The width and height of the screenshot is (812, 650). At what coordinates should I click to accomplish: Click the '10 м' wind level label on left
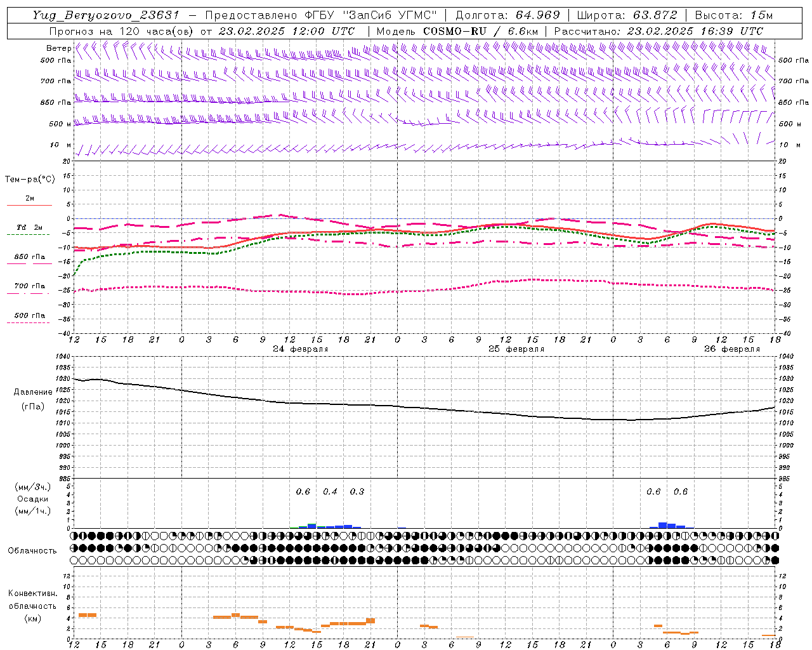(61, 145)
